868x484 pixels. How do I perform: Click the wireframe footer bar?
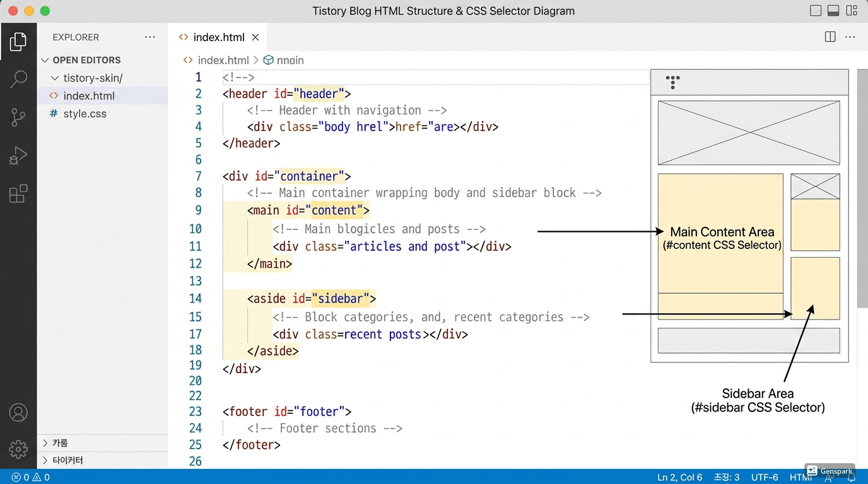(749, 340)
